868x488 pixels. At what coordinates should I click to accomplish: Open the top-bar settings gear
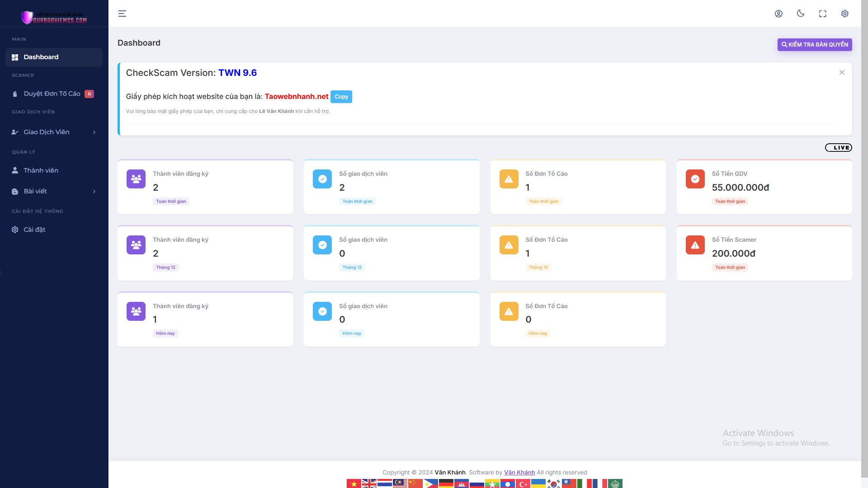point(844,14)
